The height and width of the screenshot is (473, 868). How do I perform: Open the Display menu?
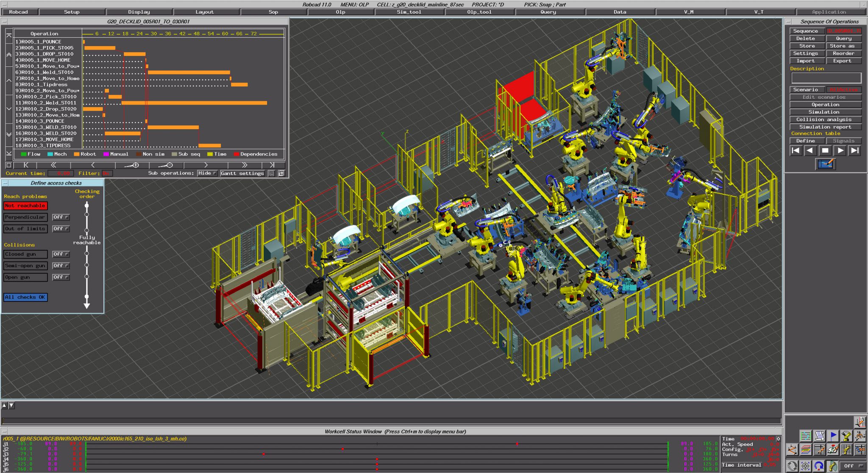tap(139, 12)
